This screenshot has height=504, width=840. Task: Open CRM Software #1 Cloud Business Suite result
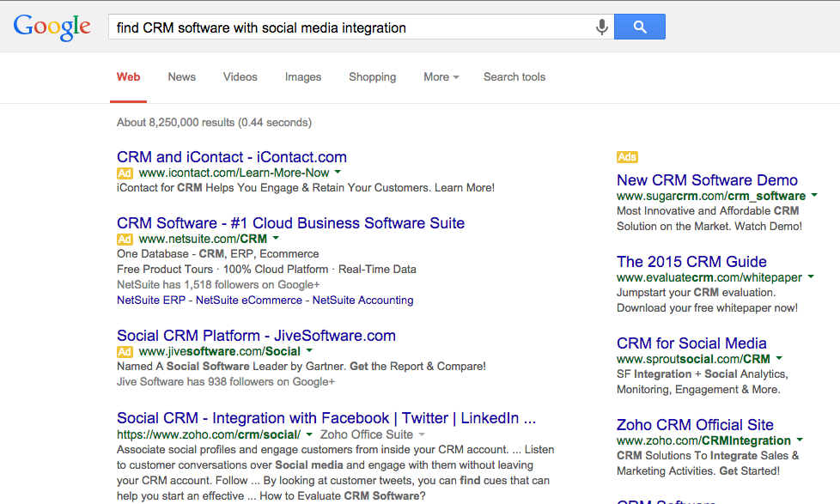coord(291,223)
